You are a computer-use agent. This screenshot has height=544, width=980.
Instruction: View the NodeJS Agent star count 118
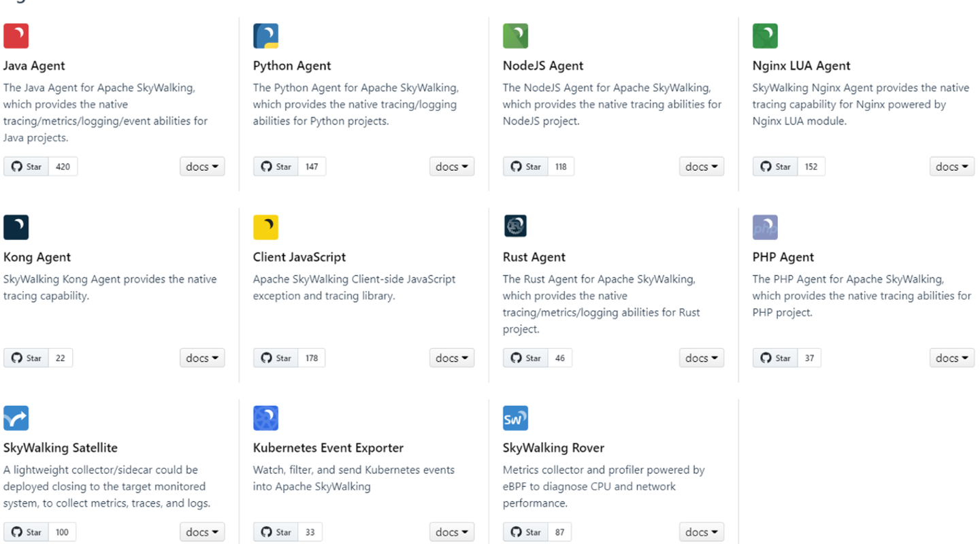[561, 167]
